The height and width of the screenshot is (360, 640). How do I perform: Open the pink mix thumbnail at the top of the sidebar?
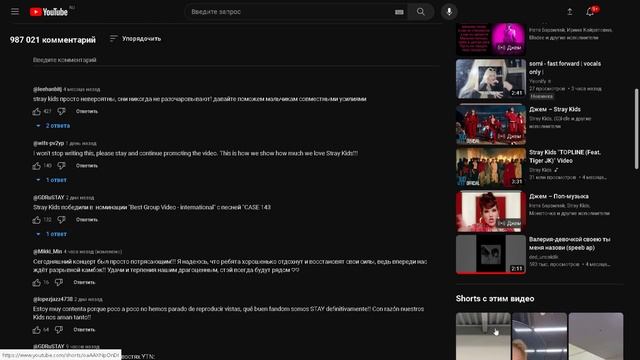tap(491, 39)
